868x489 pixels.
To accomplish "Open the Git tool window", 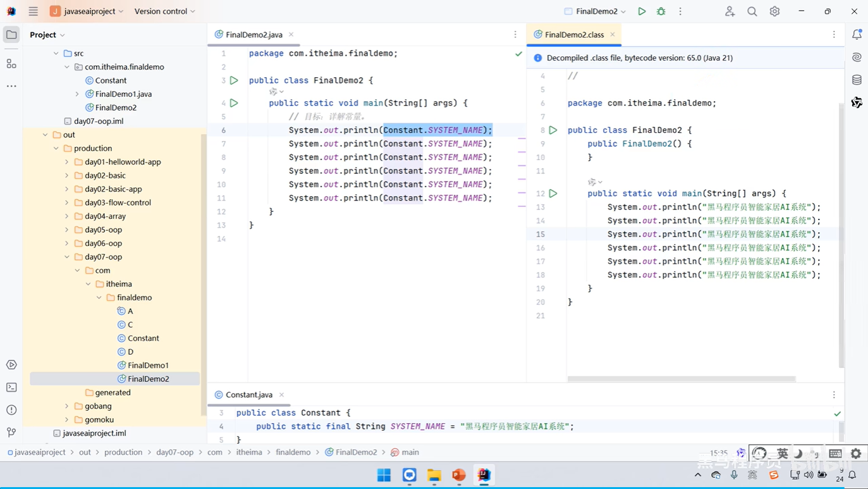I will pos(11,432).
